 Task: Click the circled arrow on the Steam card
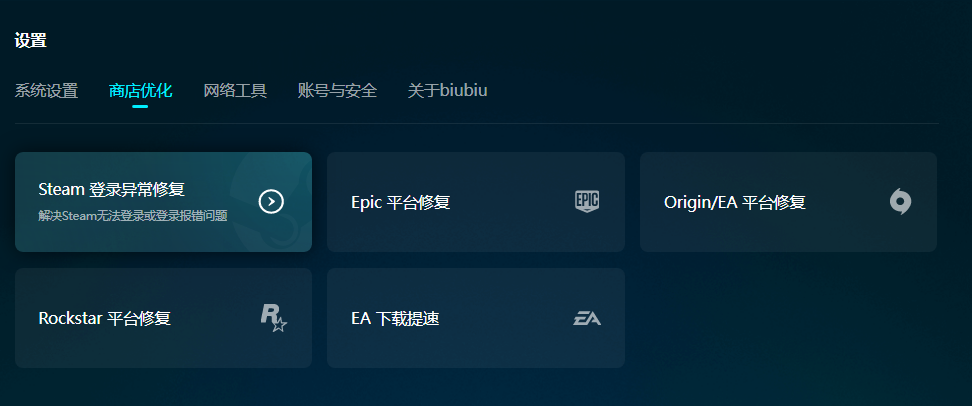point(271,202)
